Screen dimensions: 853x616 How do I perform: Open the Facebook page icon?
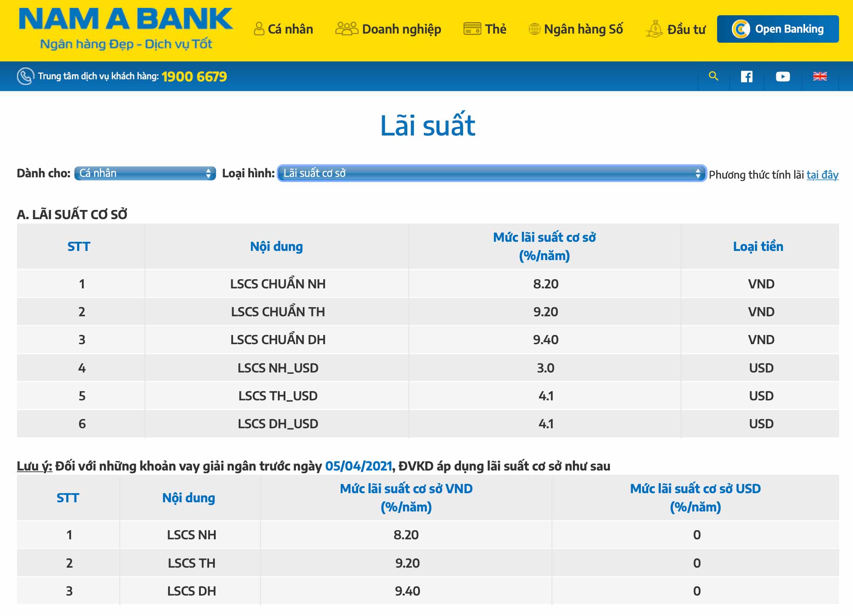click(747, 77)
